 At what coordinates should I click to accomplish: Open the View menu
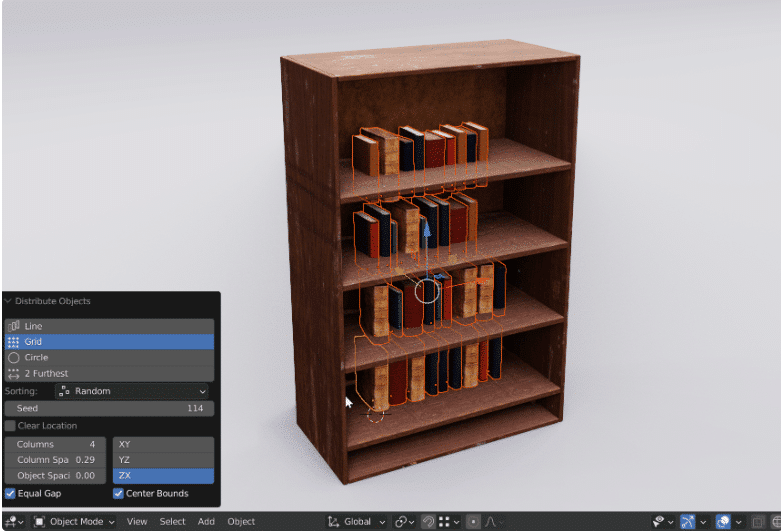(x=137, y=521)
